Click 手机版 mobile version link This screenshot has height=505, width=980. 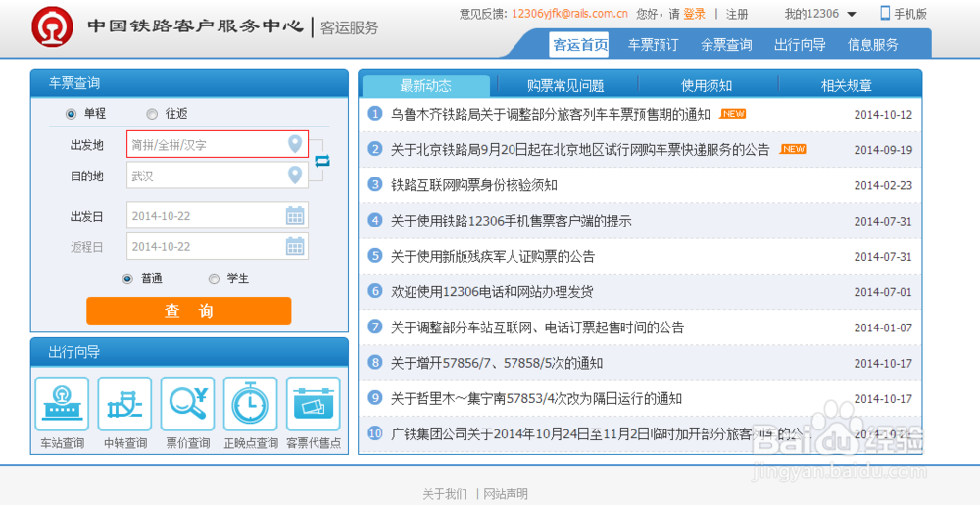click(x=910, y=14)
